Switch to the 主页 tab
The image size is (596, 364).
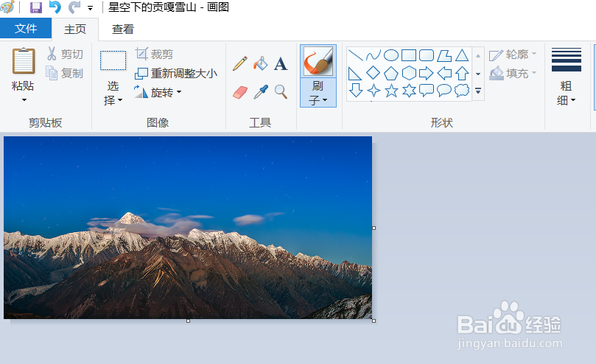tap(75, 29)
